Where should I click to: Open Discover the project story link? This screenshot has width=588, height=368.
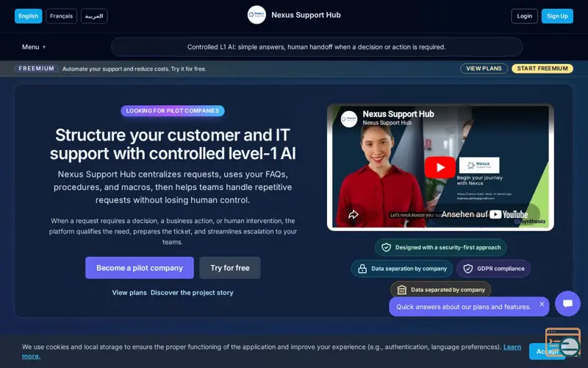tap(192, 292)
